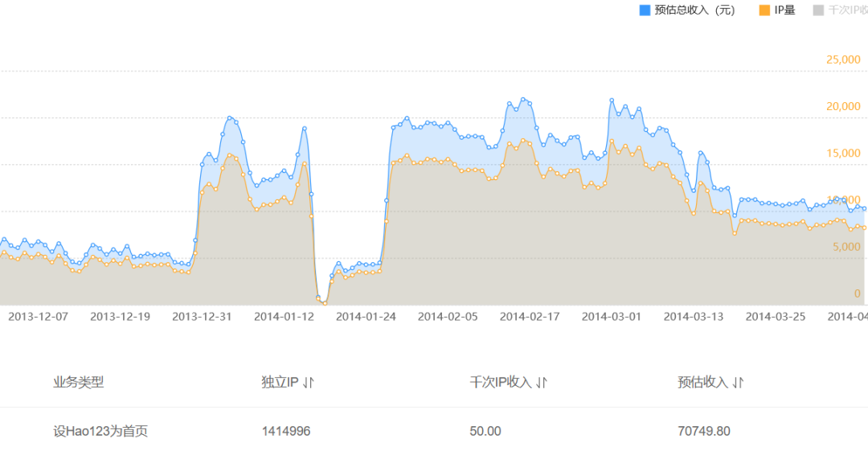Click the 2013-12-07 date axis label
This screenshot has height=455, width=868.
click(38, 317)
